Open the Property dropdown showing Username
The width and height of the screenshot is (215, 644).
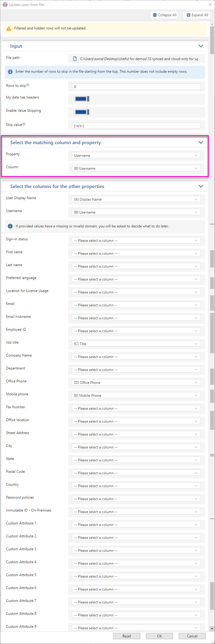tap(136, 156)
